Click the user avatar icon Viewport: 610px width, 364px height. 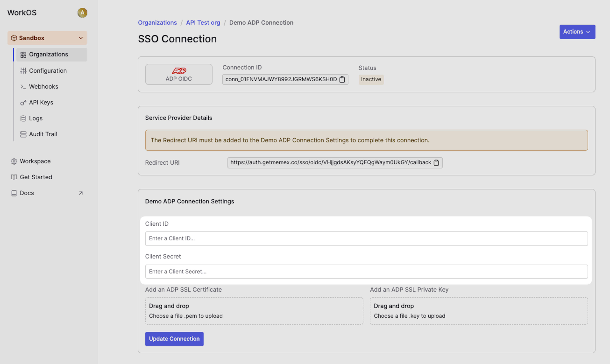pos(82,13)
